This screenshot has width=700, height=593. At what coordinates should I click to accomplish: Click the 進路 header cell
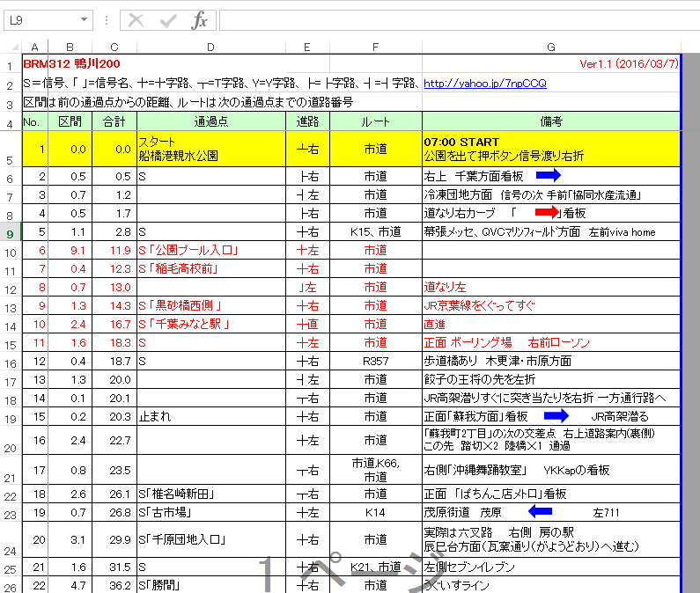tap(307, 121)
